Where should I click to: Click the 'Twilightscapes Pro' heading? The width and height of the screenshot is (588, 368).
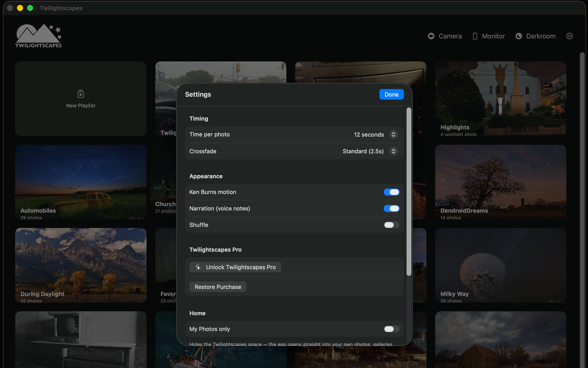click(215, 250)
